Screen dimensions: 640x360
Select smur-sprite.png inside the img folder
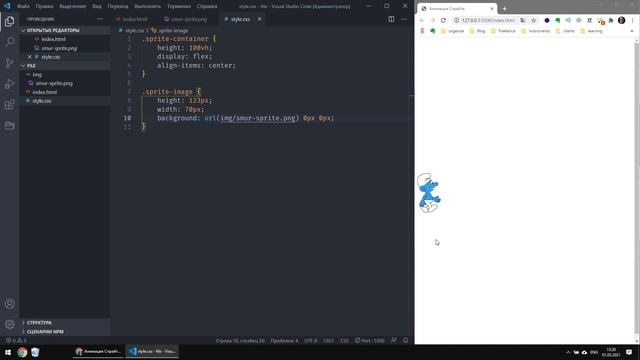point(54,83)
